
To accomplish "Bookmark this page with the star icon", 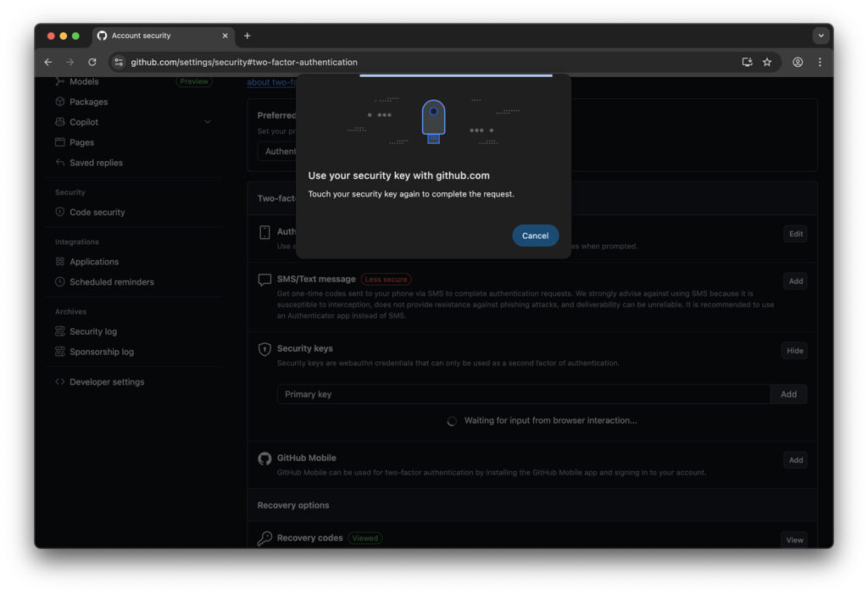I will coord(767,62).
